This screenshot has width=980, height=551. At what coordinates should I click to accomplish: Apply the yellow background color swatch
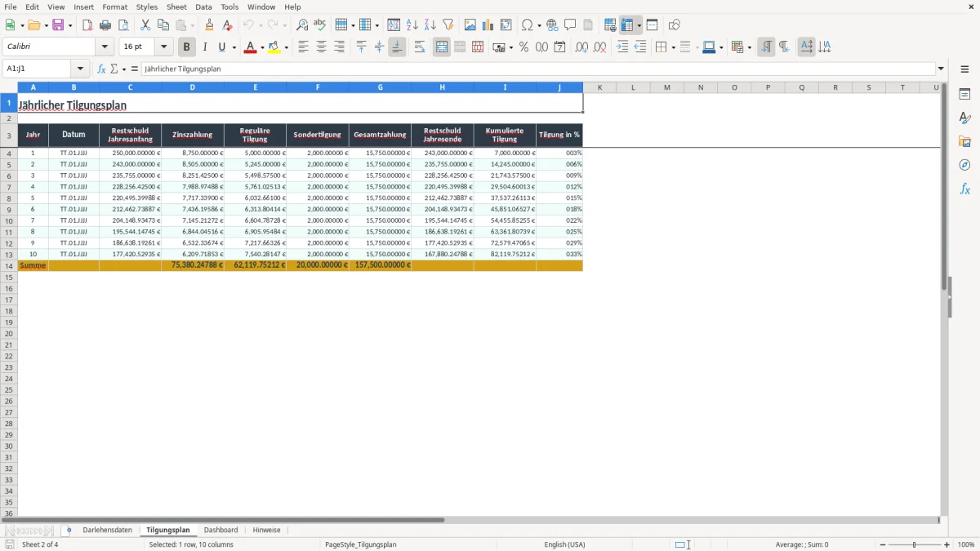(x=274, y=47)
